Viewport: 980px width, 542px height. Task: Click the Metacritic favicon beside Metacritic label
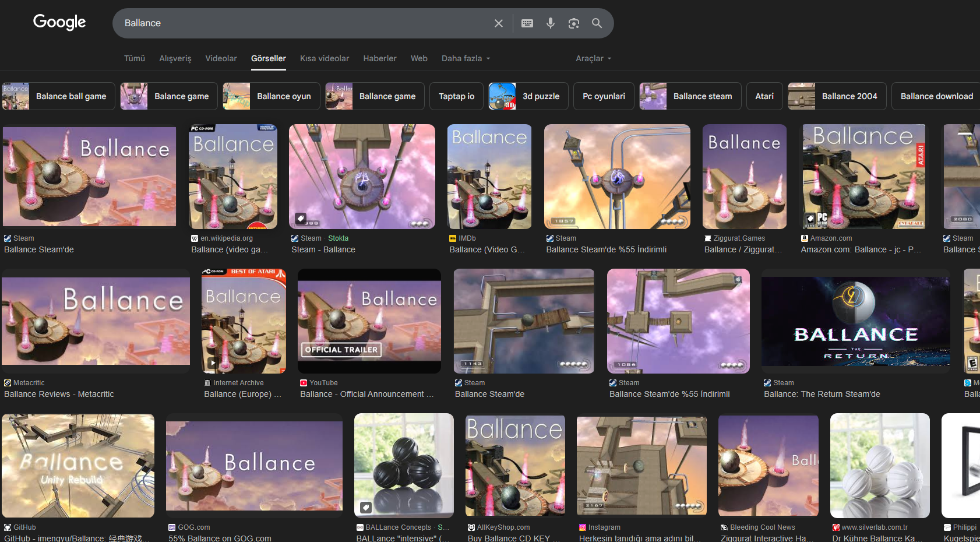[x=8, y=383]
